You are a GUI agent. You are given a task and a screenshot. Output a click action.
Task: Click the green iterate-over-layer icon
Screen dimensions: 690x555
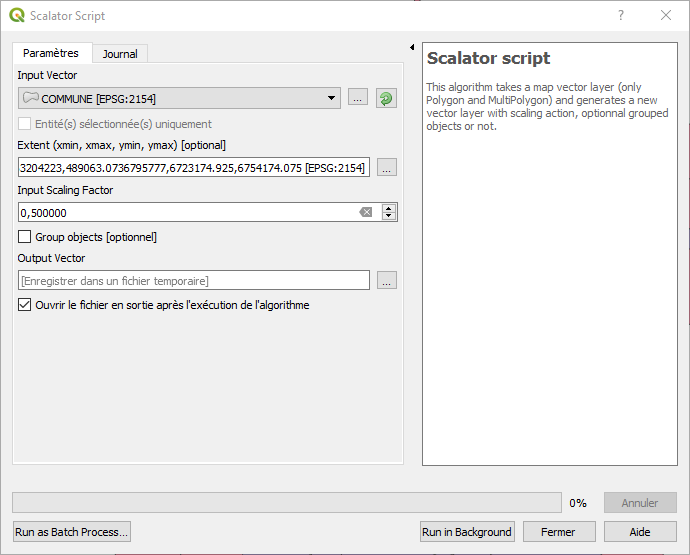[386, 98]
